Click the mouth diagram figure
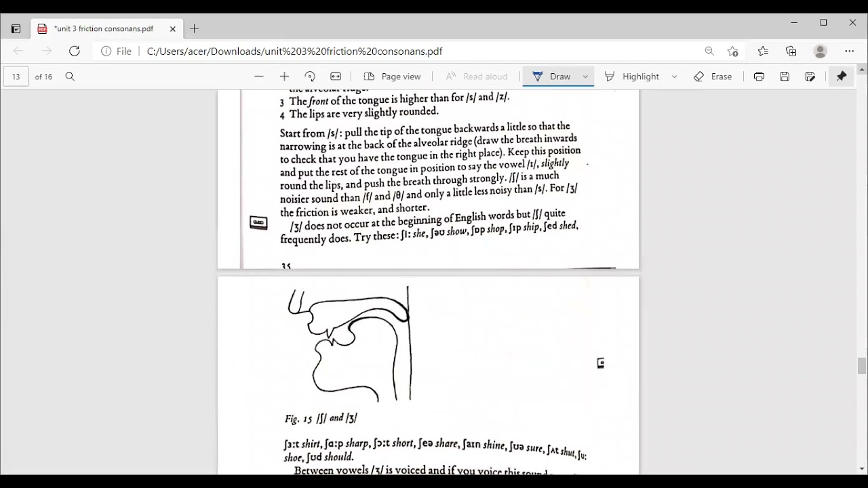 [349, 344]
